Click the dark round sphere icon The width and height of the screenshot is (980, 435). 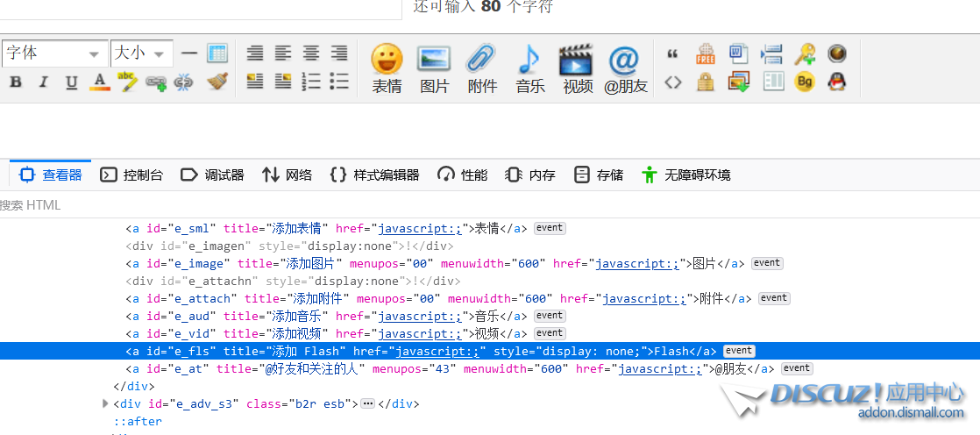tap(837, 53)
